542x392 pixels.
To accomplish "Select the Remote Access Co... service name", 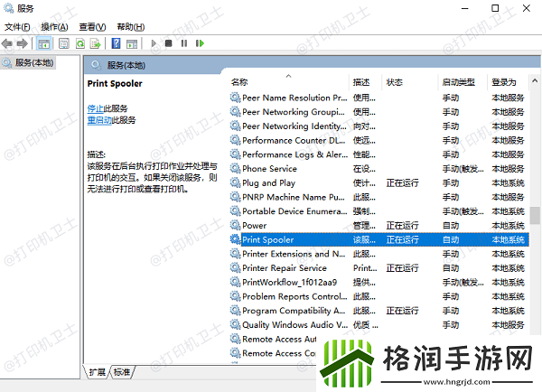I will coord(279,353).
